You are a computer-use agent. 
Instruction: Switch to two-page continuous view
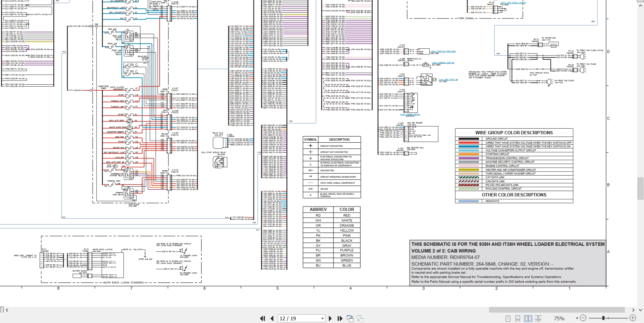click(x=538, y=318)
